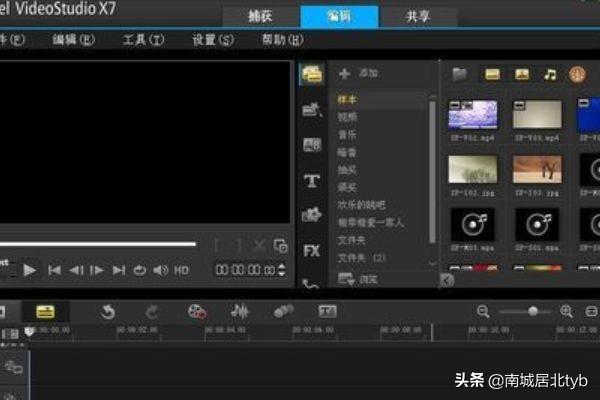This screenshot has width=600, height=400.
Task: Zoom out the timeline with magnifier icon
Action: 483,312
